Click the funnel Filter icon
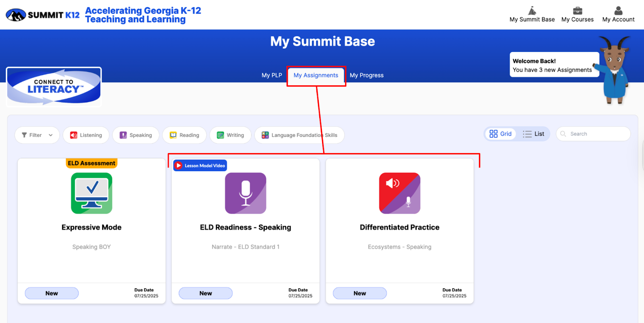 24,135
